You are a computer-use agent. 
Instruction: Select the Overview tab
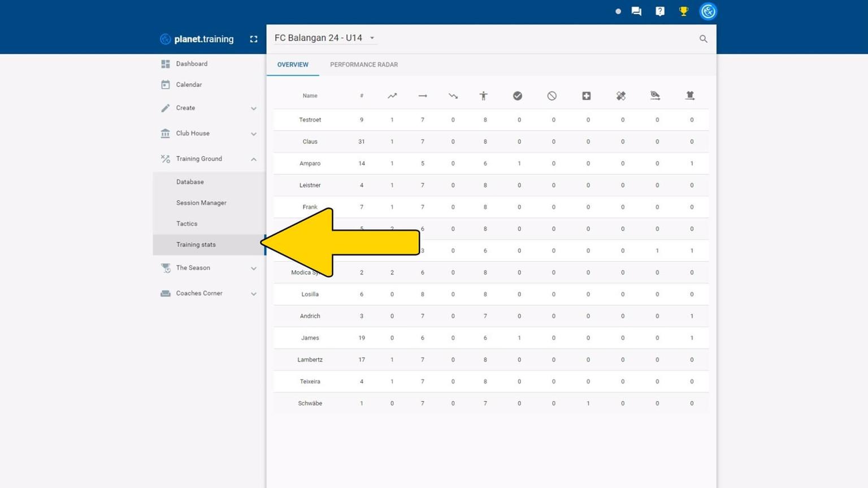(293, 64)
